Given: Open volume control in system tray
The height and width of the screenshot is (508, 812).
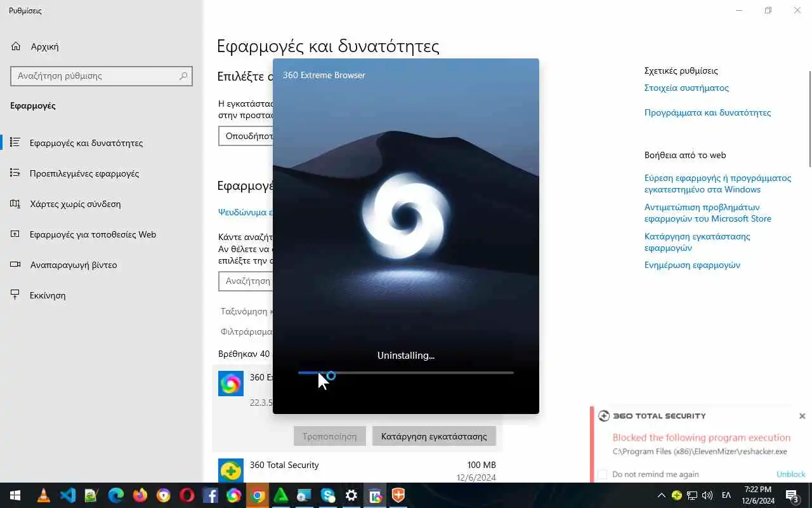Looking at the screenshot, I should [707, 495].
